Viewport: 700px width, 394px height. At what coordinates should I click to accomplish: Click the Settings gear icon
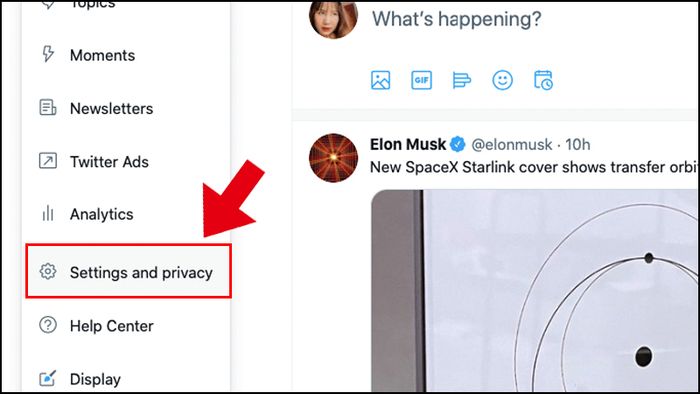(48, 271)
